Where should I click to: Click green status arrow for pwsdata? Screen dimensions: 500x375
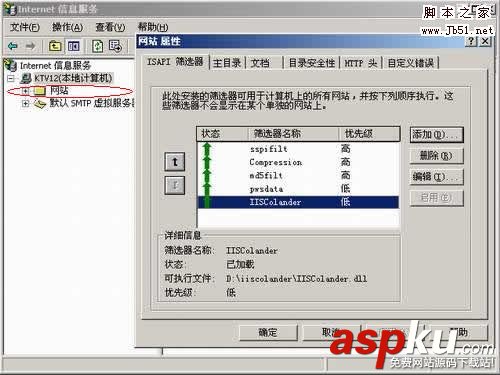point(207,189)
